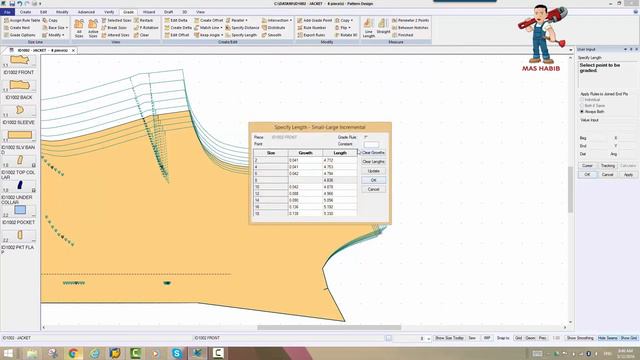Toggle Snap to Prec option
The image size is (640, 360).
pyautogui.click(x=542, y=338)
